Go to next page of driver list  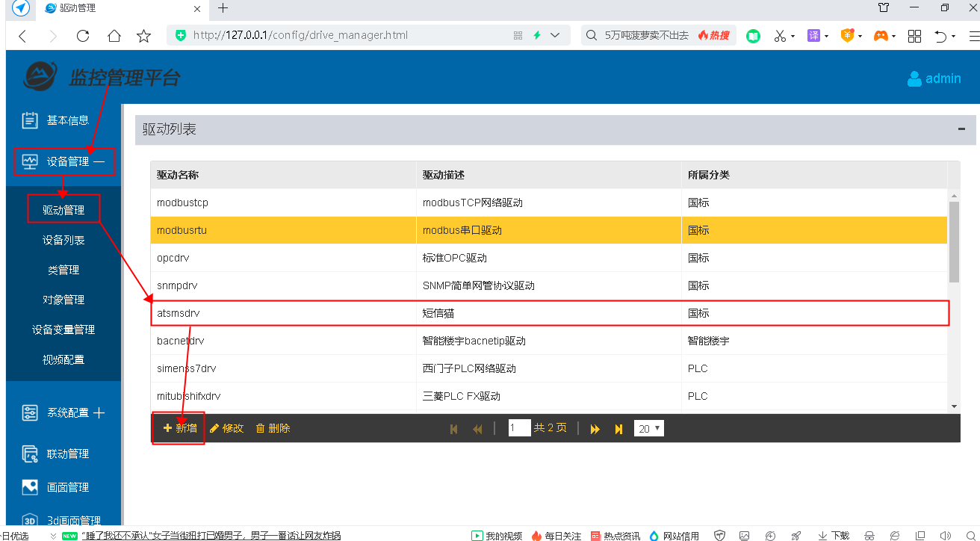(x=595, y=429)
